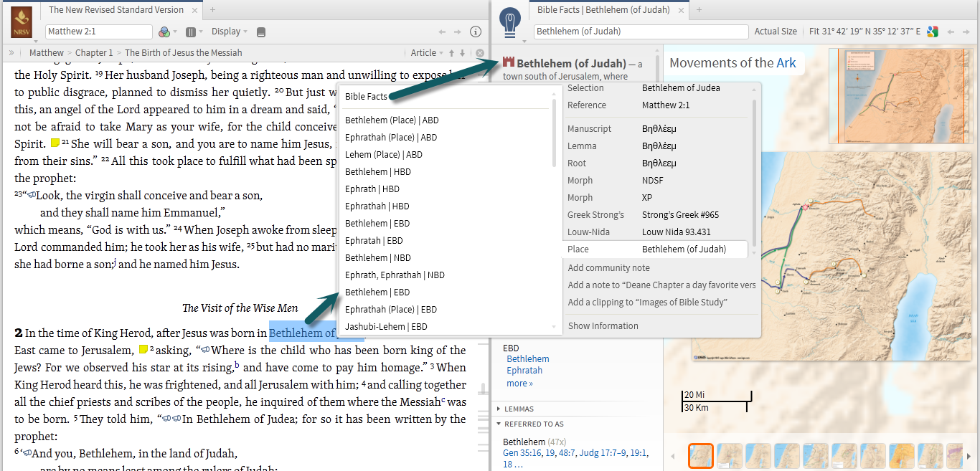The image size is (980, 471).
Task: Select the orange-colored map thumbnail
Action: [902, 456]
